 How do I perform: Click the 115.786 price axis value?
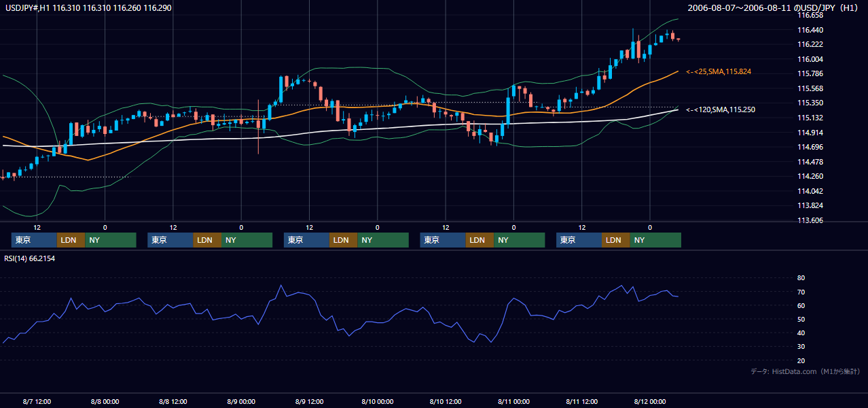(x=810, y=73)
